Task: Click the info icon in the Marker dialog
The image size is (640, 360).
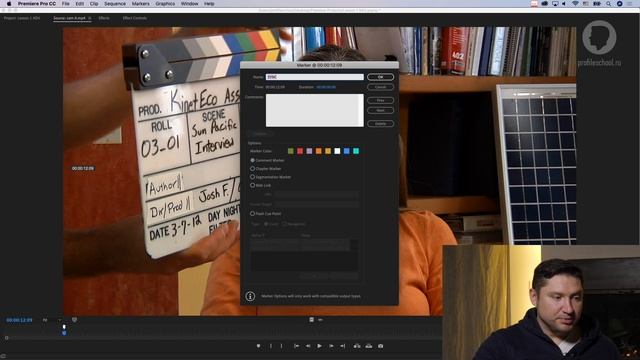Action: pos(250,296)
